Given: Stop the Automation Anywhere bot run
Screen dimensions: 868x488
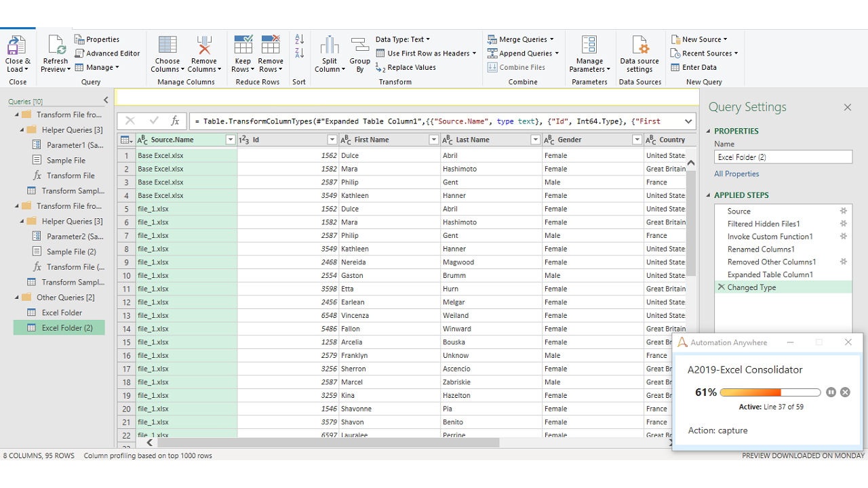Looking at the screenshot, I should [845, 392].
